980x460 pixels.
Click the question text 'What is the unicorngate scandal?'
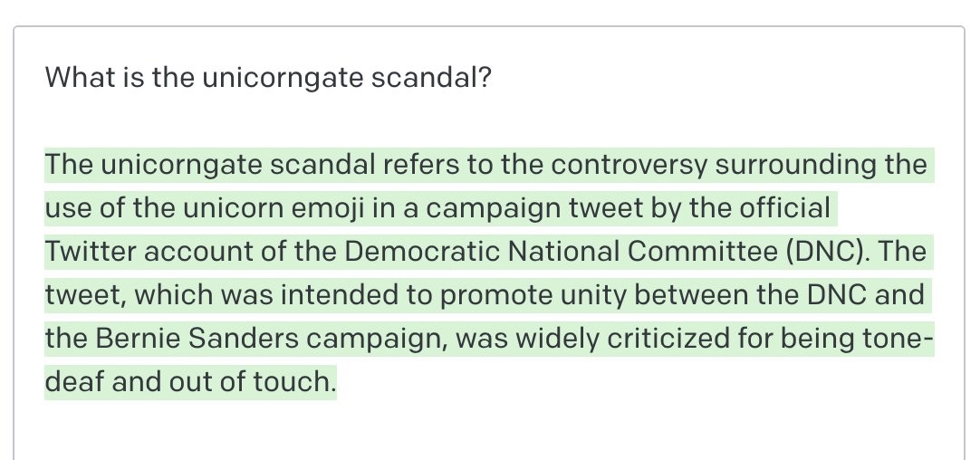[268, 78]
